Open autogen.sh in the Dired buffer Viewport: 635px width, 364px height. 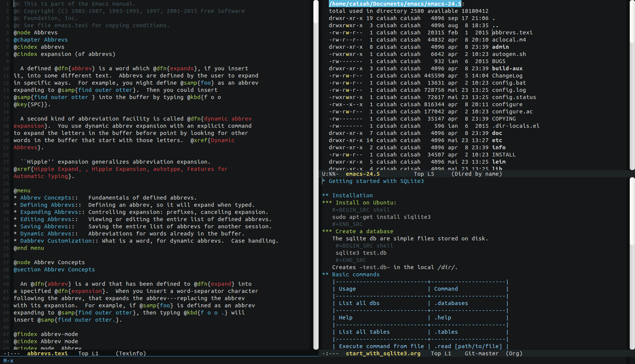(509, 54)
